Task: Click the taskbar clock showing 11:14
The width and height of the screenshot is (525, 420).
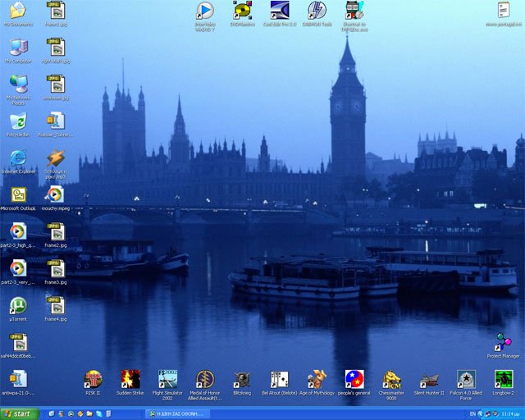Action: click(x=510, y=414)
